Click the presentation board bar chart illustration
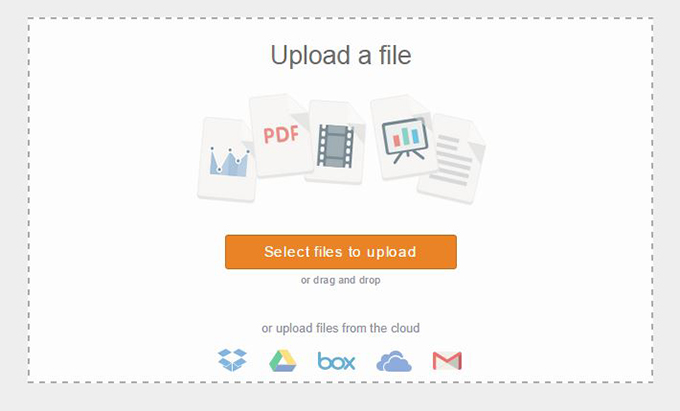Image resolution: width=680 pixels, height=411 pixels. click(x=404, y=137)
